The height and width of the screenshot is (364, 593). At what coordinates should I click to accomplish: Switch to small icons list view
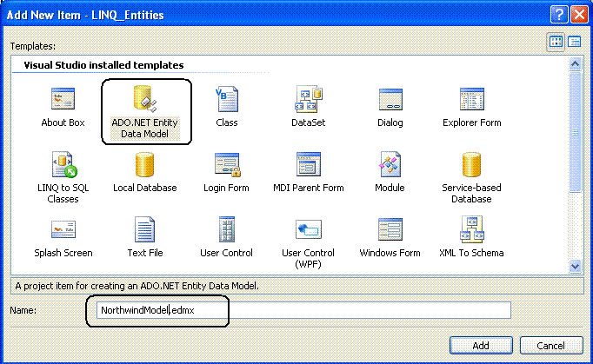[575, 42]
